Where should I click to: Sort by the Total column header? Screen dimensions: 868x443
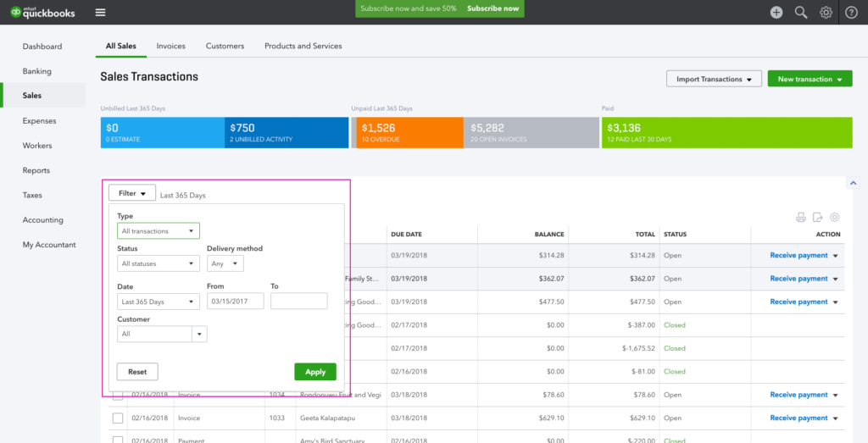(645, 235)
